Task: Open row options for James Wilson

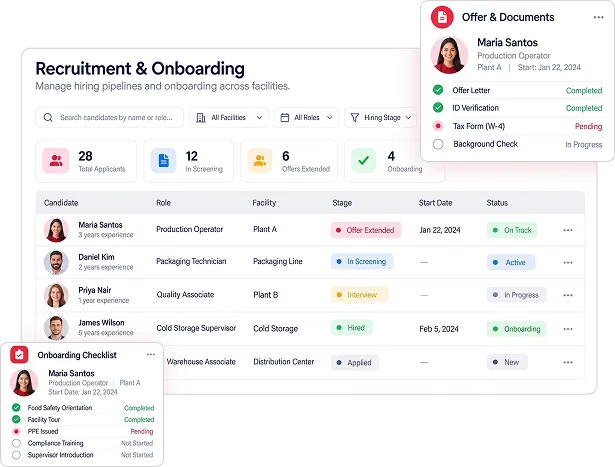Action: point(568,329)
